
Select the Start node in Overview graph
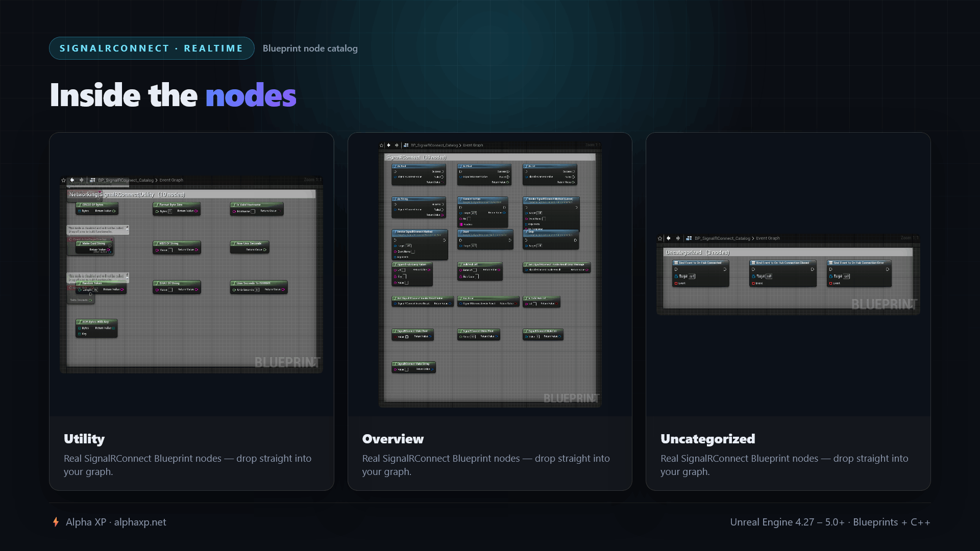[485, 239]
